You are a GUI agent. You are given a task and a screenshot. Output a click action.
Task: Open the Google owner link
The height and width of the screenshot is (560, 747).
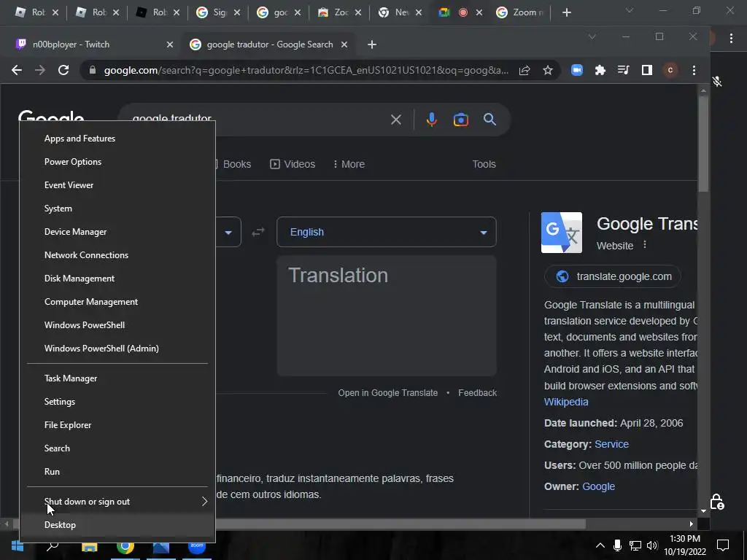point(598,486)
